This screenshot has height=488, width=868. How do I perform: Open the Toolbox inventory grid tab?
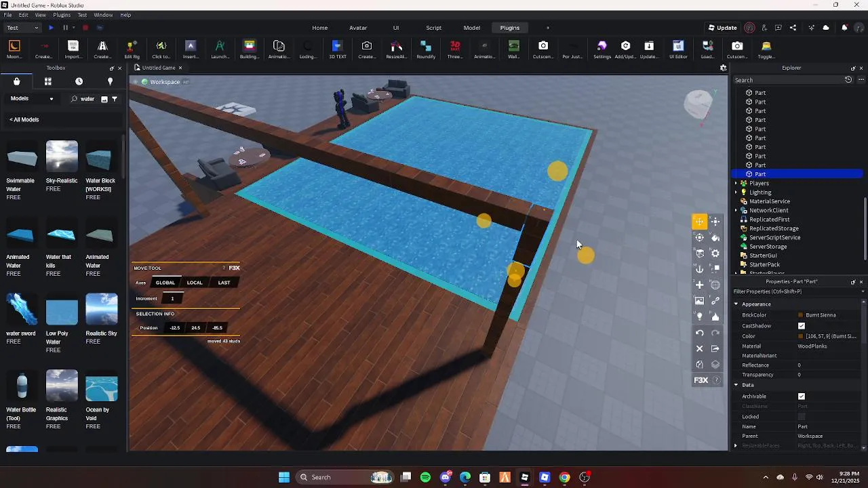click(x=47, y=81)
